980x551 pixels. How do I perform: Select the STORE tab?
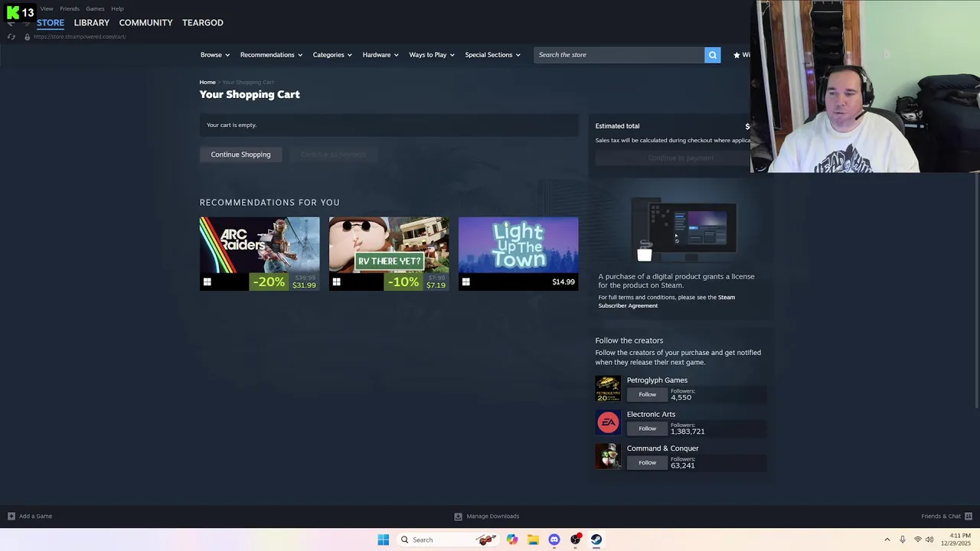tap(51, 23)
